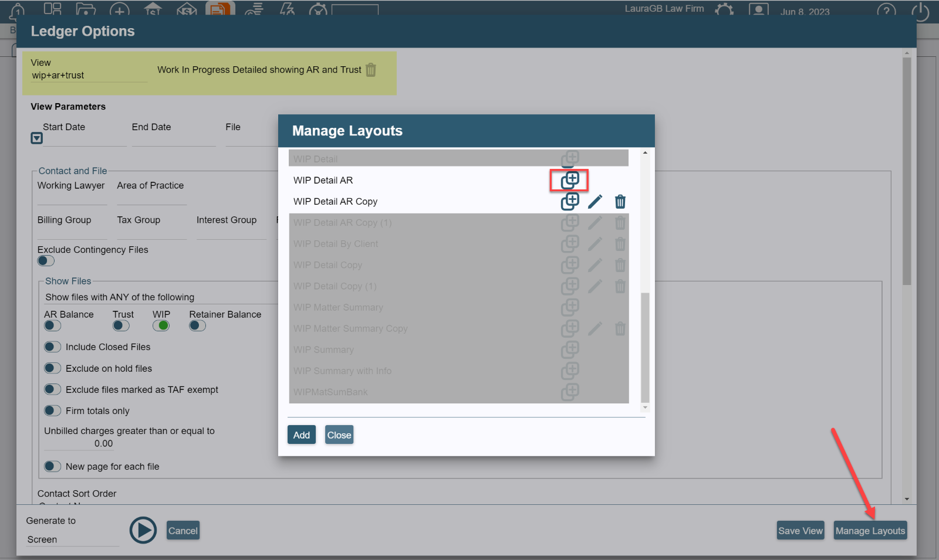Expand the Start Date dropdown arrow
Viewport: 939px width, 560px height.
click(36, 138)
